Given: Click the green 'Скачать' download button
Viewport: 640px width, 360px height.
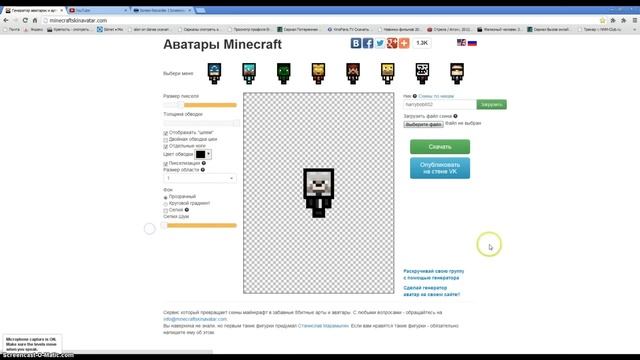Looking at the screenshot, I should point(440,147).
